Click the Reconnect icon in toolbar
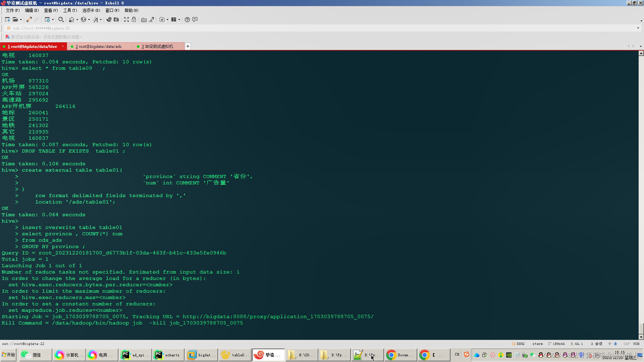644x362 pixels. (x=29, y=19)
